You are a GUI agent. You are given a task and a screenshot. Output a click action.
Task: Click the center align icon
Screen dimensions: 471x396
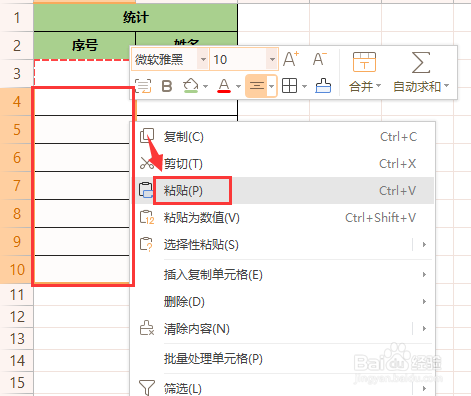pos(257,86)
